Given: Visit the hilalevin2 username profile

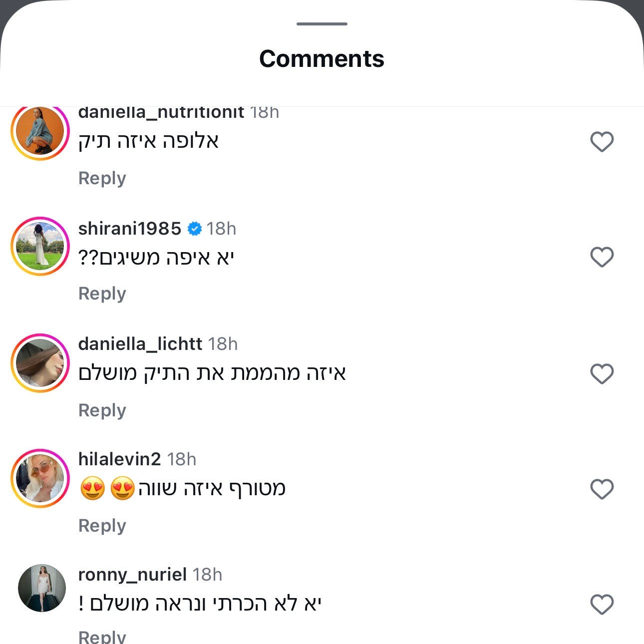Looking at the screenshot, I should pyautogui.click(x=119, y=459).
